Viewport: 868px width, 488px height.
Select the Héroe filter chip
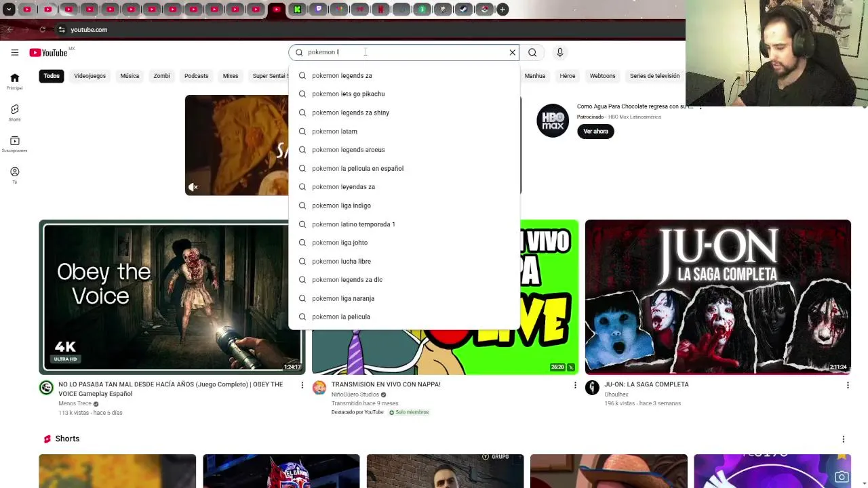(x=568, y=76)
